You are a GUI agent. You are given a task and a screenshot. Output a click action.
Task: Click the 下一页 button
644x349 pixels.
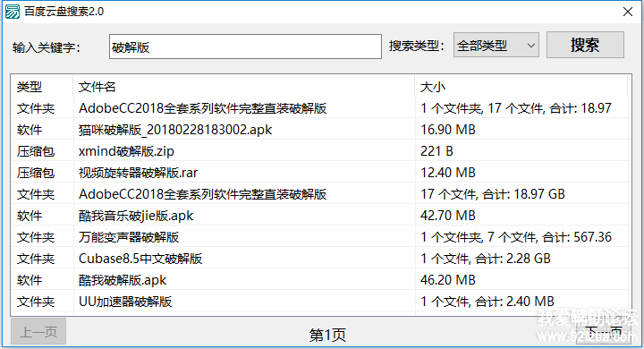click(604, 331)
